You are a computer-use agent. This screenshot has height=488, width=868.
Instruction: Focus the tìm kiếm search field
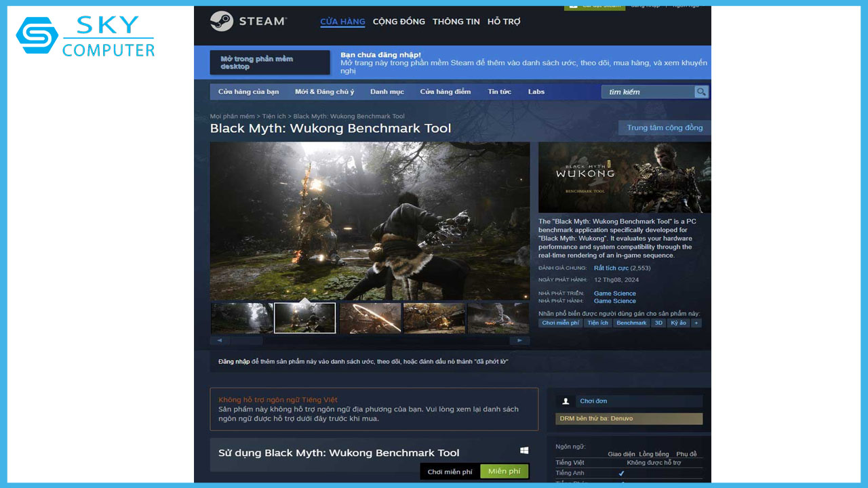(x=648, y=91)
